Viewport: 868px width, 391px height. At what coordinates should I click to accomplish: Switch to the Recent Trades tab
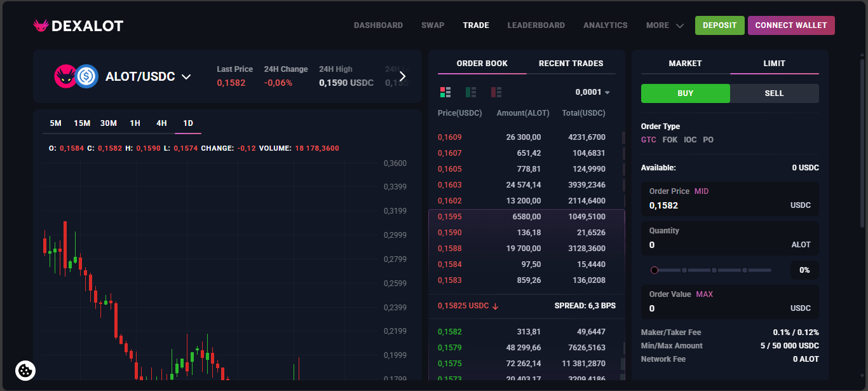click(x=571, y=64)
